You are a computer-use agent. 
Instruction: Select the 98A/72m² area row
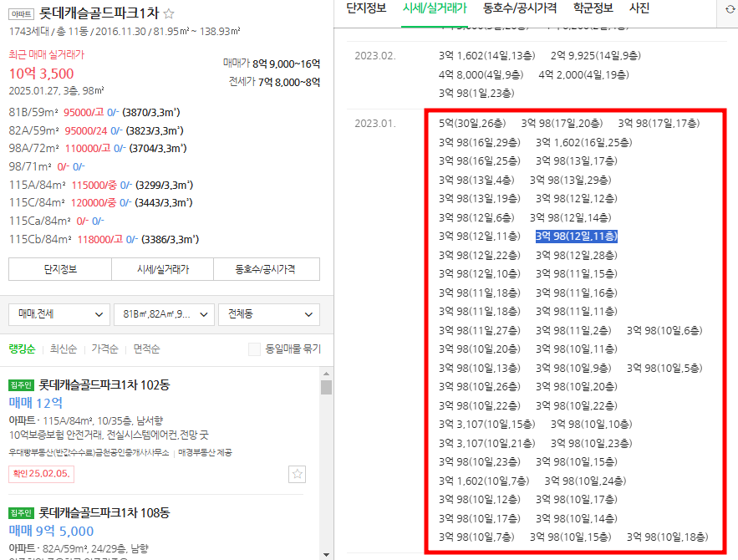(x=98, y=148)
